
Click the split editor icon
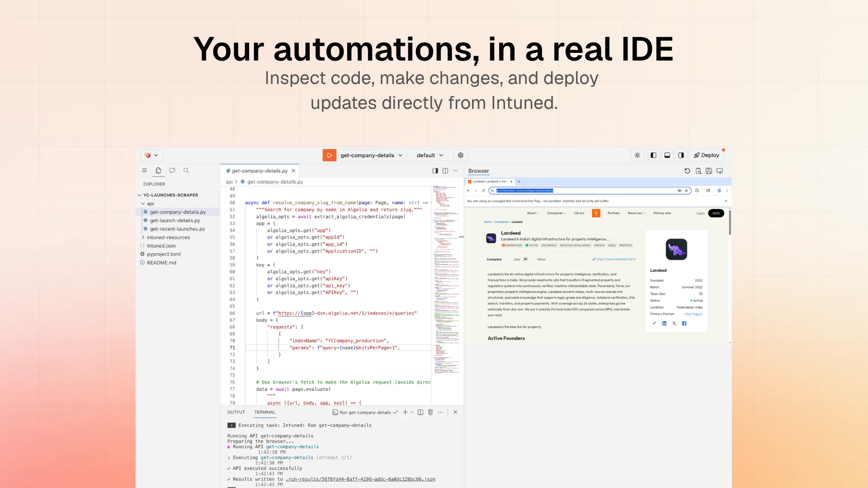click(445, 171)
